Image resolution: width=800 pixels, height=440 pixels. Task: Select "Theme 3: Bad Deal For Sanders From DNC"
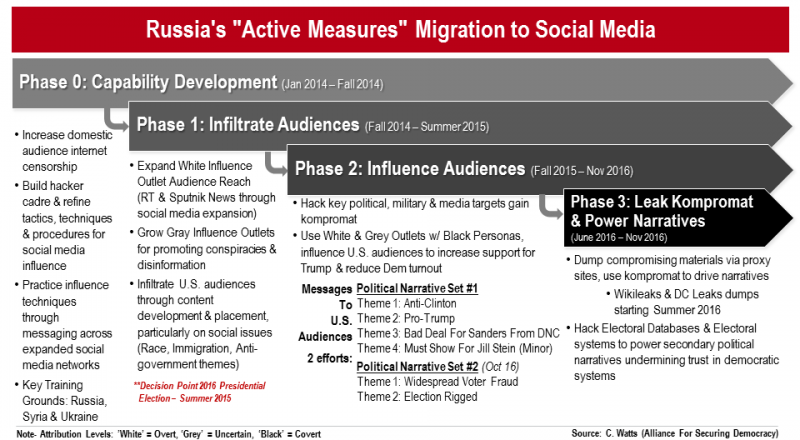(x=458, y=333)
